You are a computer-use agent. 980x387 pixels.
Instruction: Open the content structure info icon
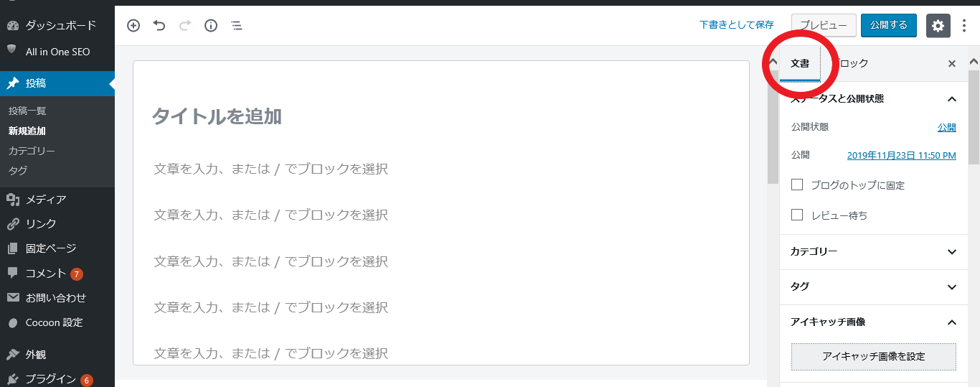coord(211,26)
